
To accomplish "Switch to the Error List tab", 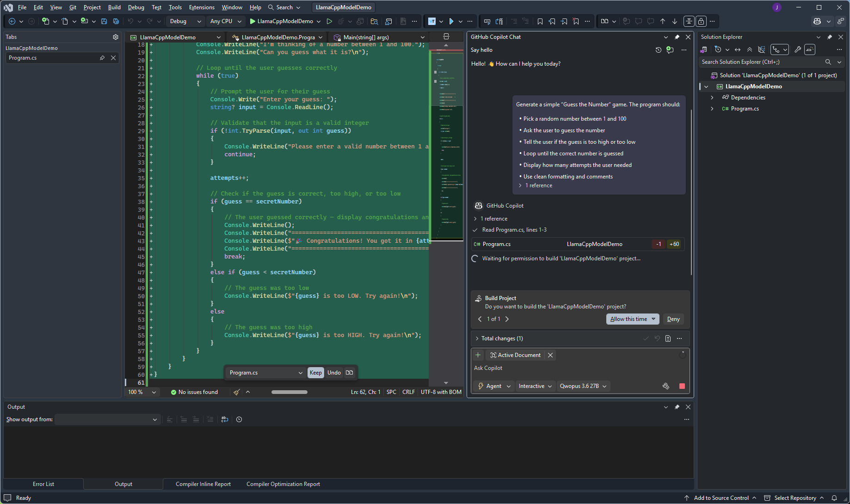I will click(x=43, y=484).
